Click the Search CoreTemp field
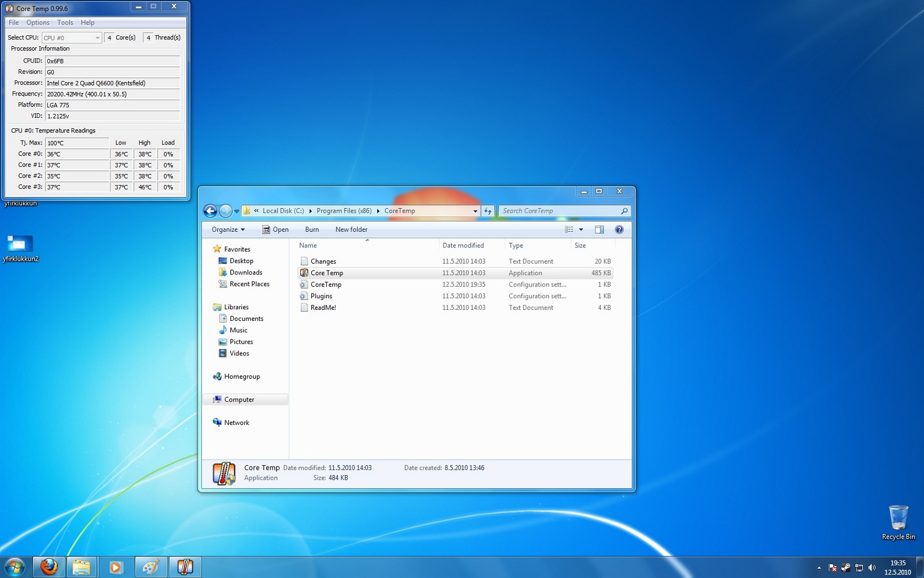The image size is (924, 578). tap(559, 211)
